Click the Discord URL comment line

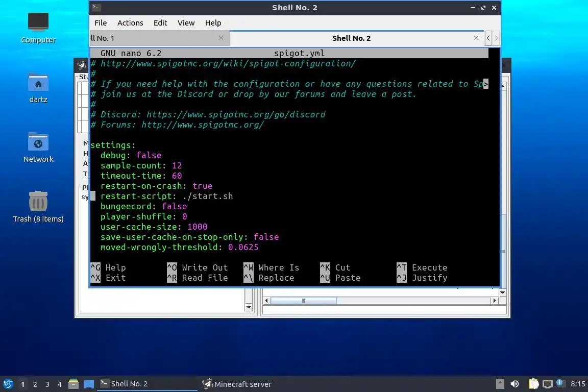(x=208, y=114)
